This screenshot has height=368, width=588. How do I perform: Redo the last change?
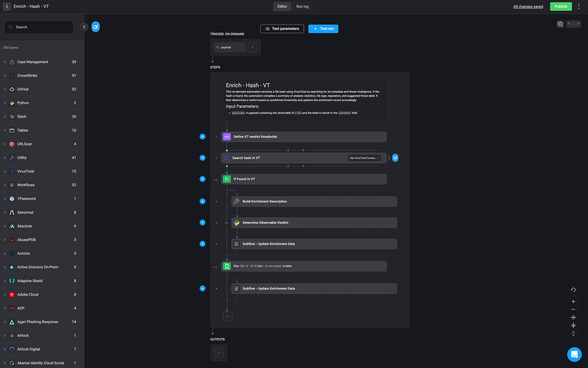coord(577,24)
